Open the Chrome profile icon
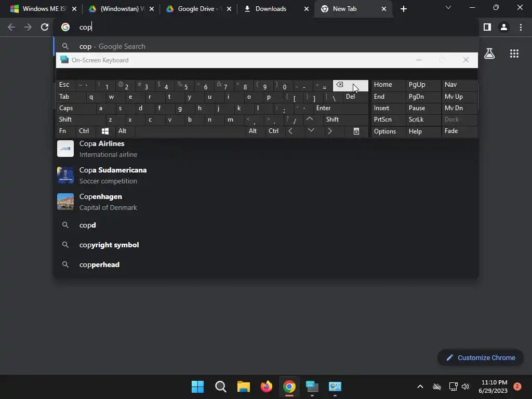The image size is (532, 399). 504,27
